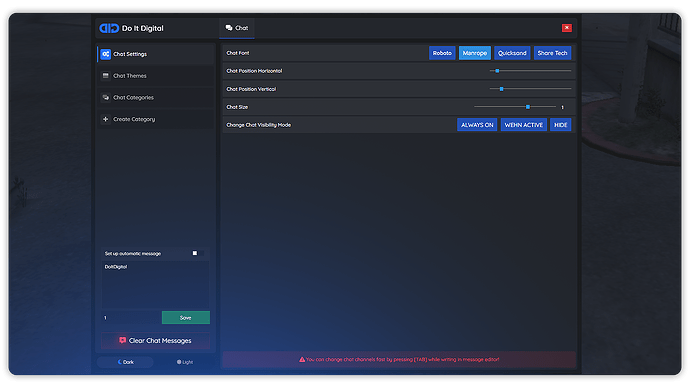Viewport: 690px width, 388px height.
Task: Click Clear Chat Messages button
Action: pyautogui.click(x=155, y=340)
